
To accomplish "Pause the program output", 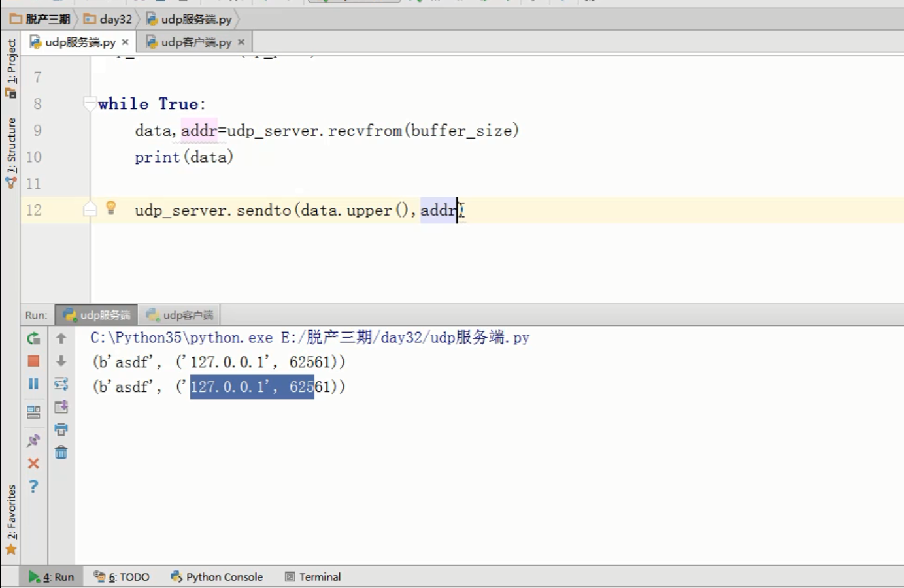I will coord(33,384).
